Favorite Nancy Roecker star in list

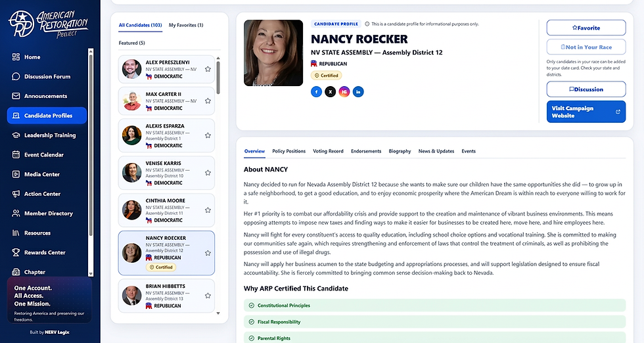pyautogui.click(x=208, y=253)
